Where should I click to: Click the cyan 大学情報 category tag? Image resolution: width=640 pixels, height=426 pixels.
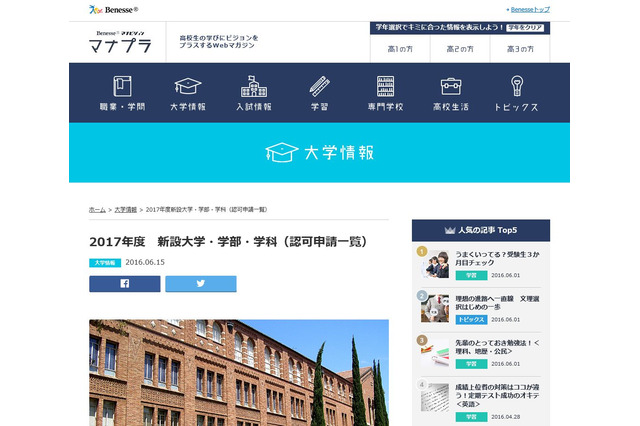(105, 263)
